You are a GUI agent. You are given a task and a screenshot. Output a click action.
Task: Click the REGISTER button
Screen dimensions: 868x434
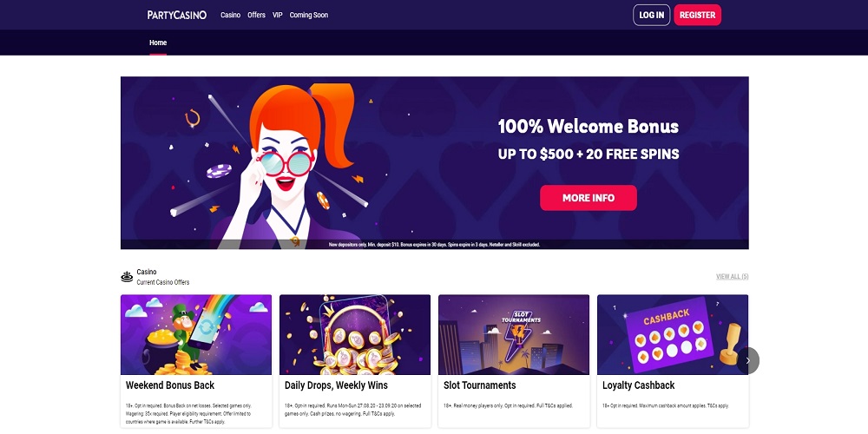pos(698,15)
